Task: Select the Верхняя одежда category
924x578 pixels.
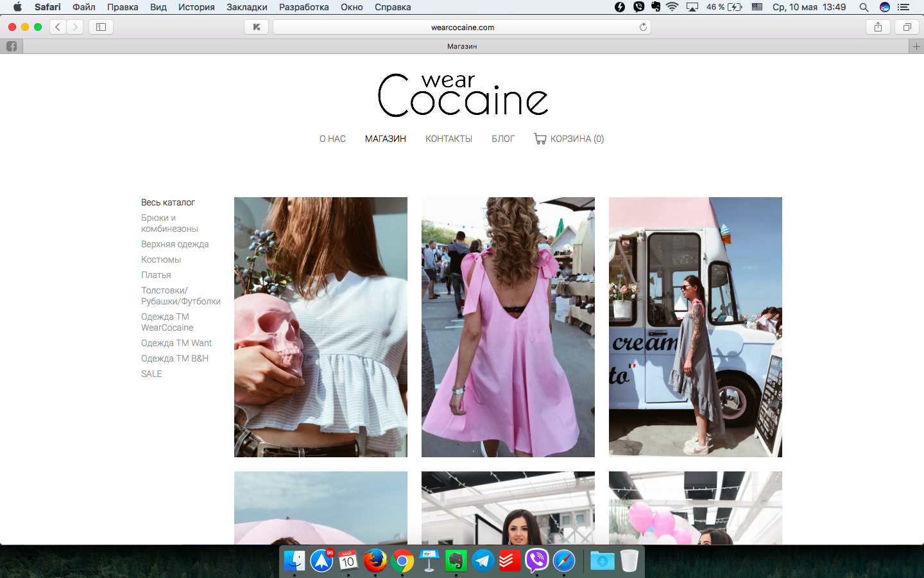Action: (175, 244)
